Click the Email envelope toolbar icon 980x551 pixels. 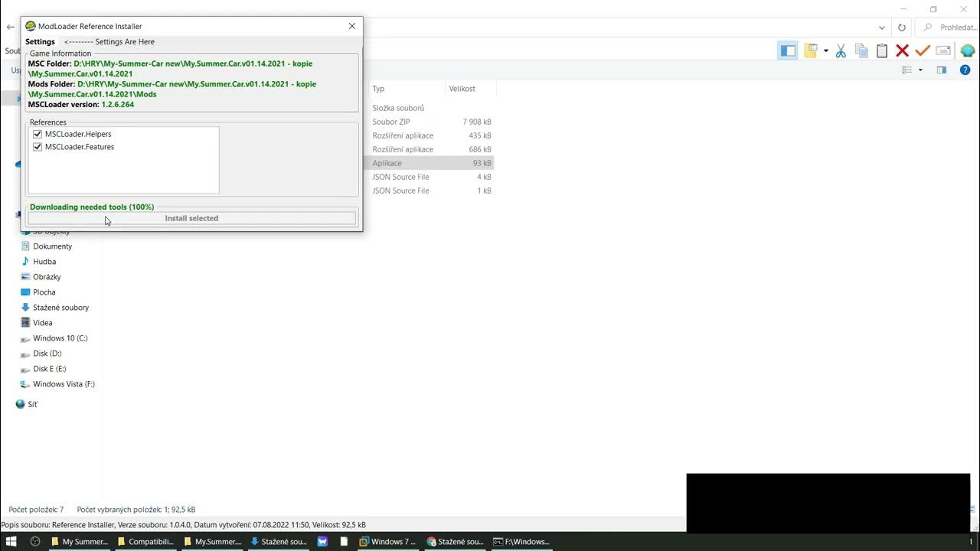coord(943,51)
